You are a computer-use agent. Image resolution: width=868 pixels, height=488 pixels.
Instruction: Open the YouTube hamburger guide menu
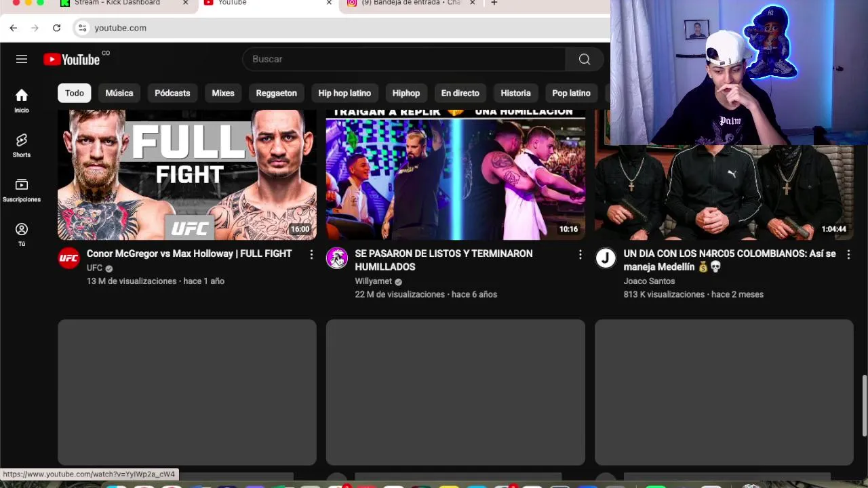22,59
